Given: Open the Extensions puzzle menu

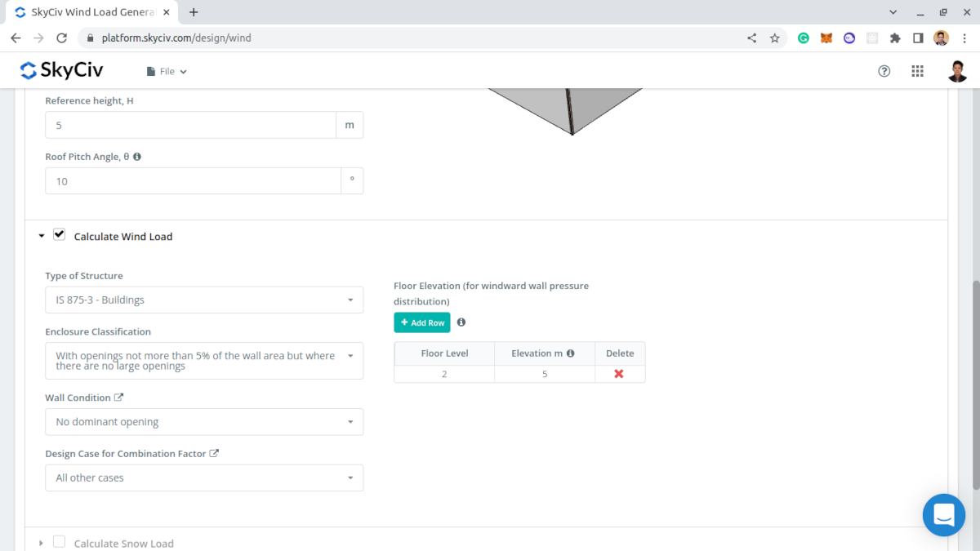Looking at the screenshot, I should tap(895, 38).
